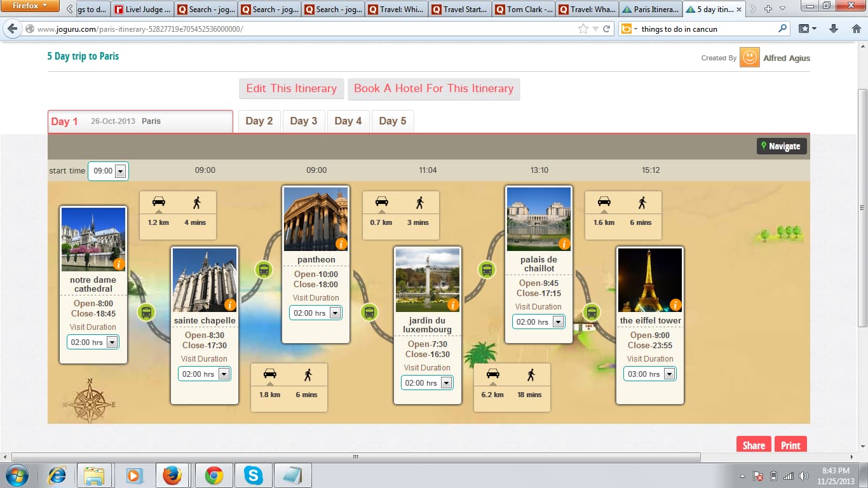This screenshot has width=868, height=488.
Task: Click the info icon on Pantheon photo
Action: click(341, 244)
